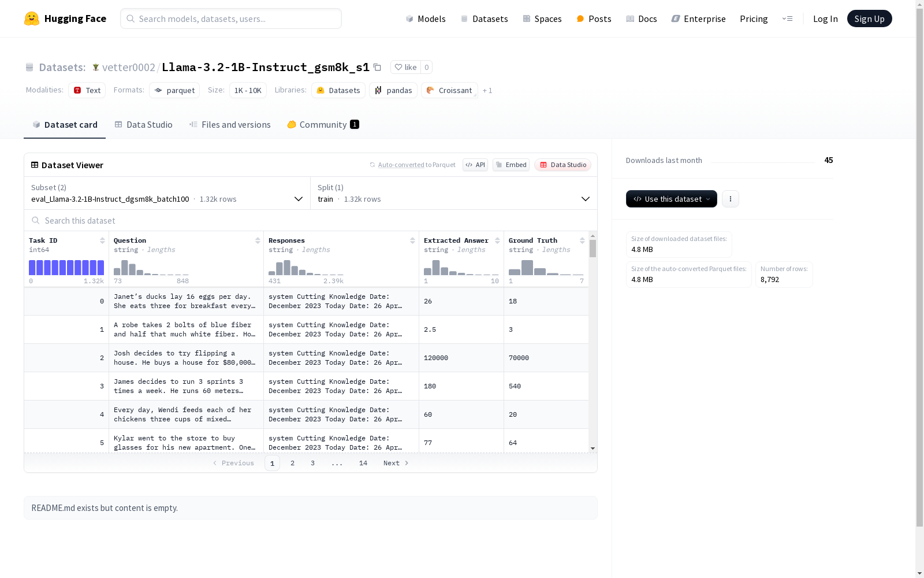Open the vetter0002 profile link
The image size is (924, 578).
pyautogui.click(x=129, y=67)
